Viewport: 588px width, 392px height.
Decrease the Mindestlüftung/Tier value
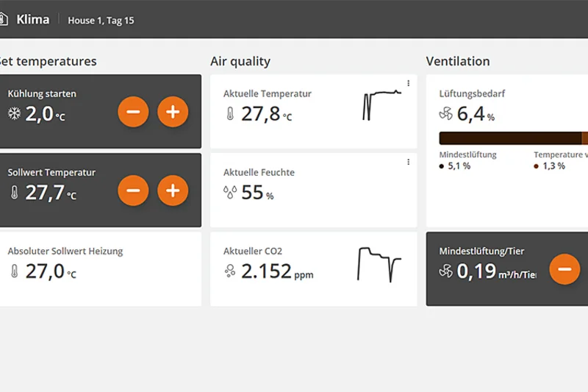pyautogui.click(x=564, y=269)
